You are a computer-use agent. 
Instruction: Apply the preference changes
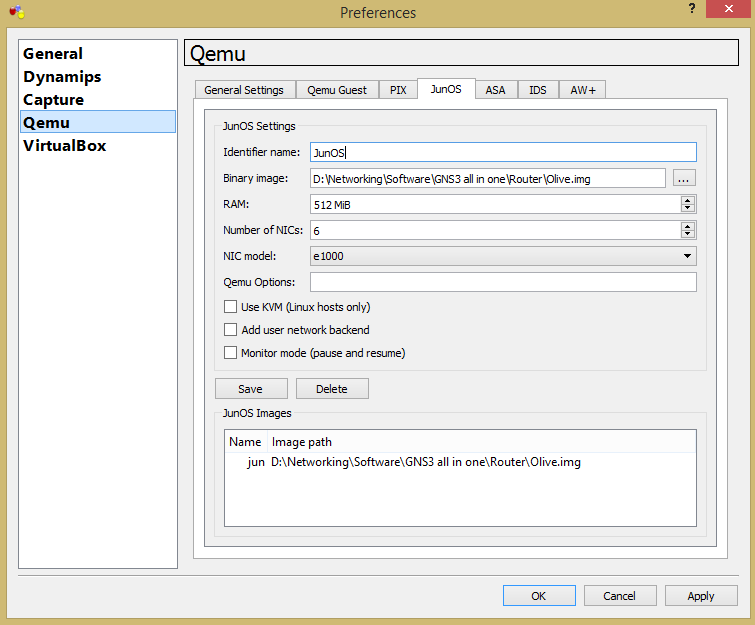[x=701, y=596]
